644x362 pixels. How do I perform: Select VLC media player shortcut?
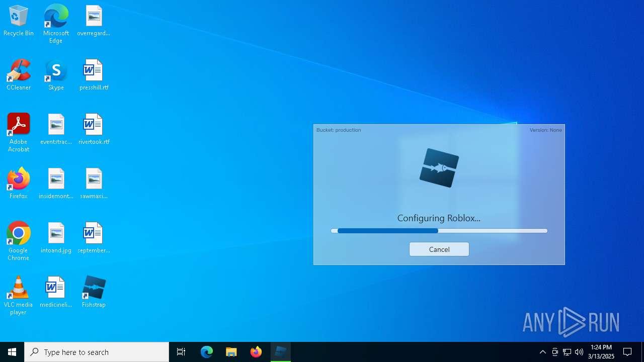click(x=19, y=296)
